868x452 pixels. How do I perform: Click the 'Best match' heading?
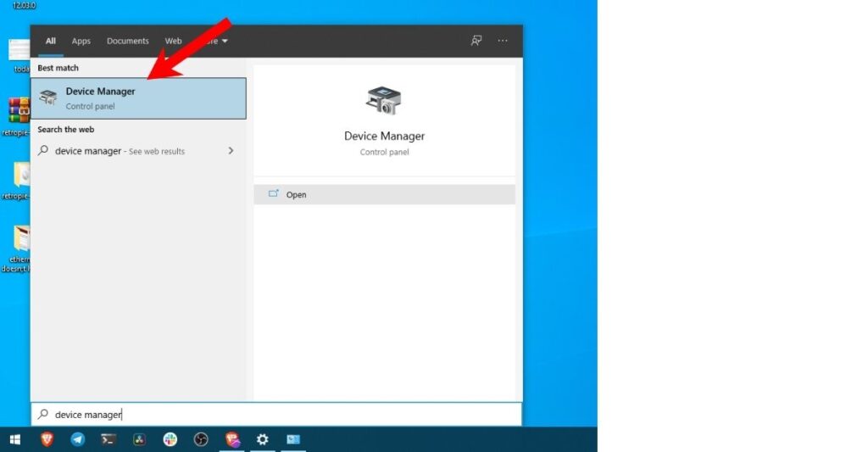tap(58, 68)
